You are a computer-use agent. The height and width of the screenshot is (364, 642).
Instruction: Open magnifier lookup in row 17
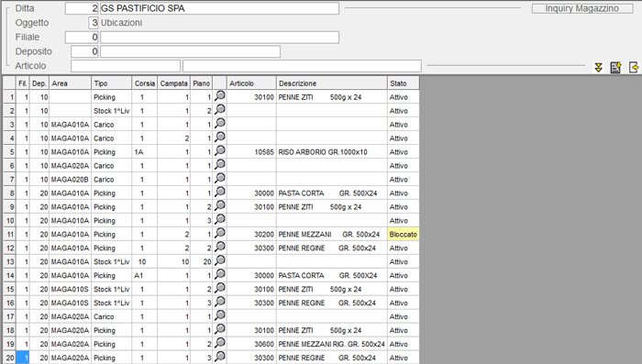tap(220, 315)
